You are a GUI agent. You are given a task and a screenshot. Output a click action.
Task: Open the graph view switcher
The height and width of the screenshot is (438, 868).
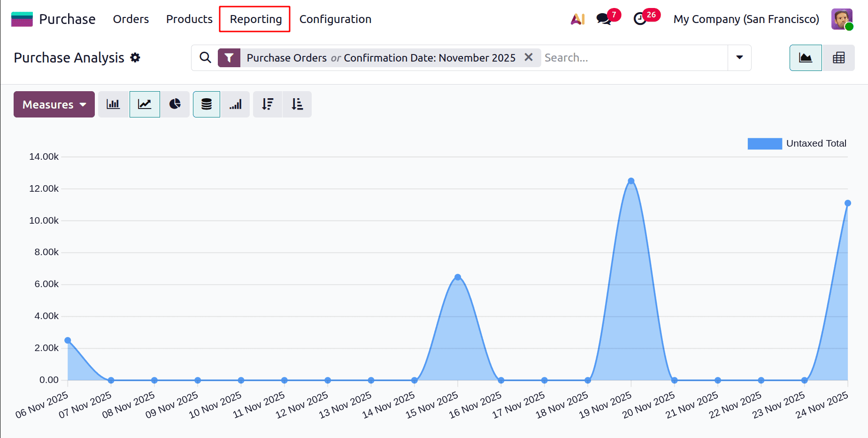(x=806, y=57)
